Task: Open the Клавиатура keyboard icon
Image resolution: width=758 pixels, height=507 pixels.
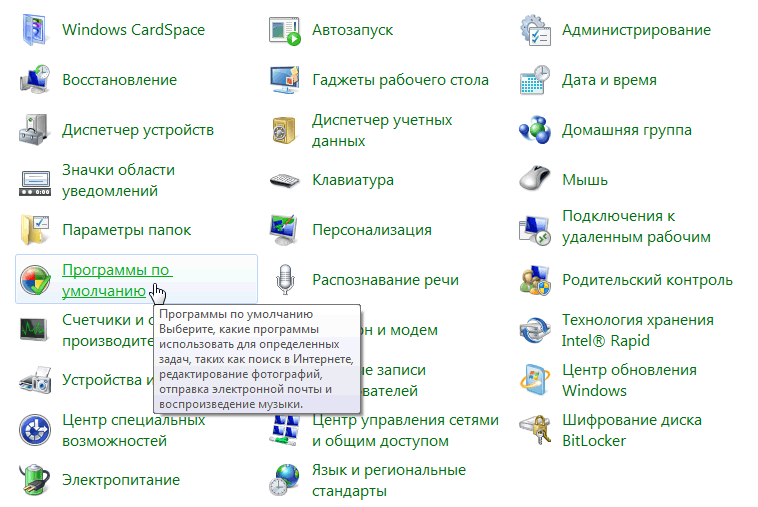Action: pos(285,181)
